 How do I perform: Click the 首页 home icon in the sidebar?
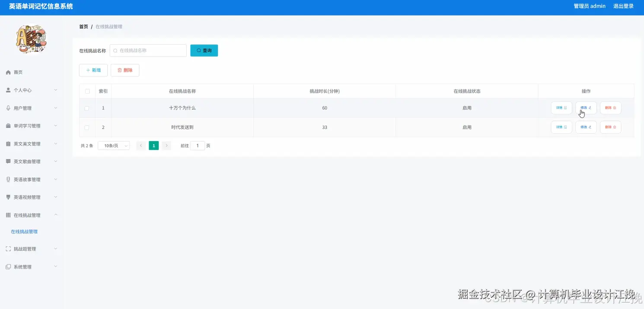point(8,72)
